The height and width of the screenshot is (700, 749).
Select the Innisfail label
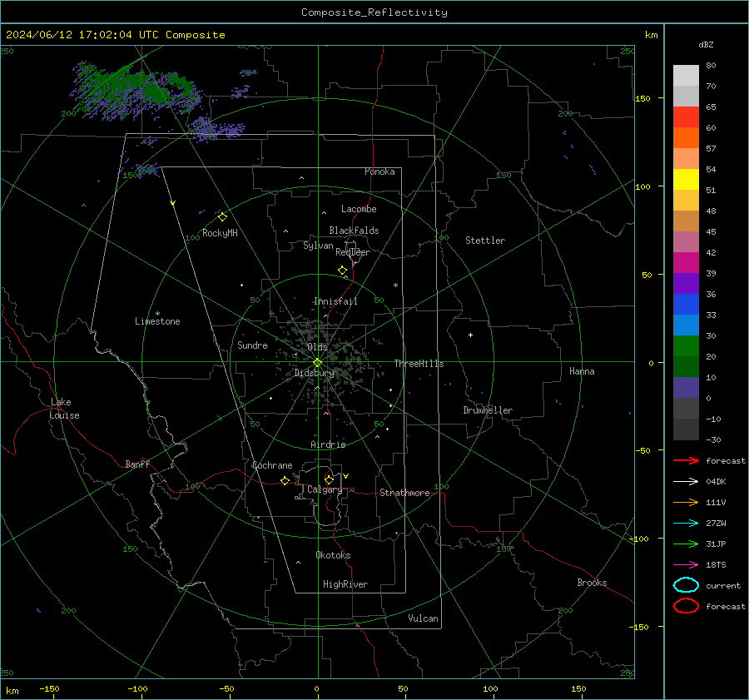coord(335,301)
